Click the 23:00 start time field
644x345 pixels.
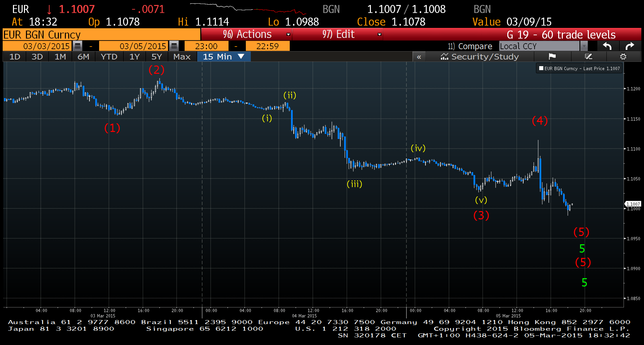click(206, 46)
